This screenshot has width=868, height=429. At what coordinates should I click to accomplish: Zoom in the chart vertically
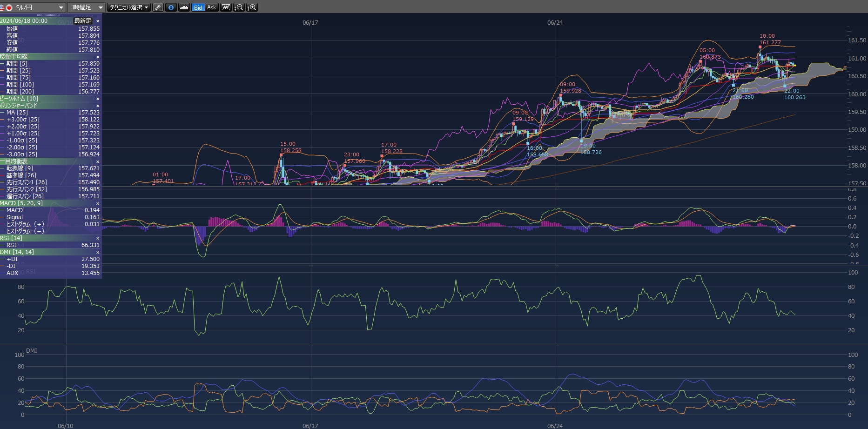[252, 7]
